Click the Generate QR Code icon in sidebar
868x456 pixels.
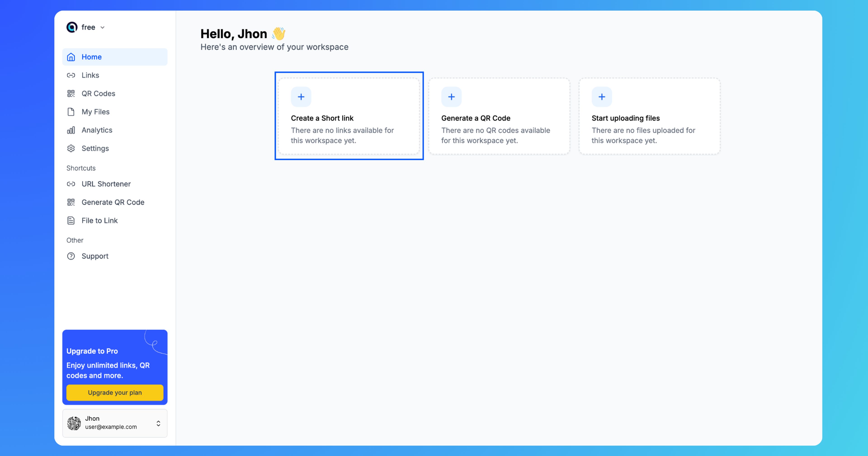(71, 202)
